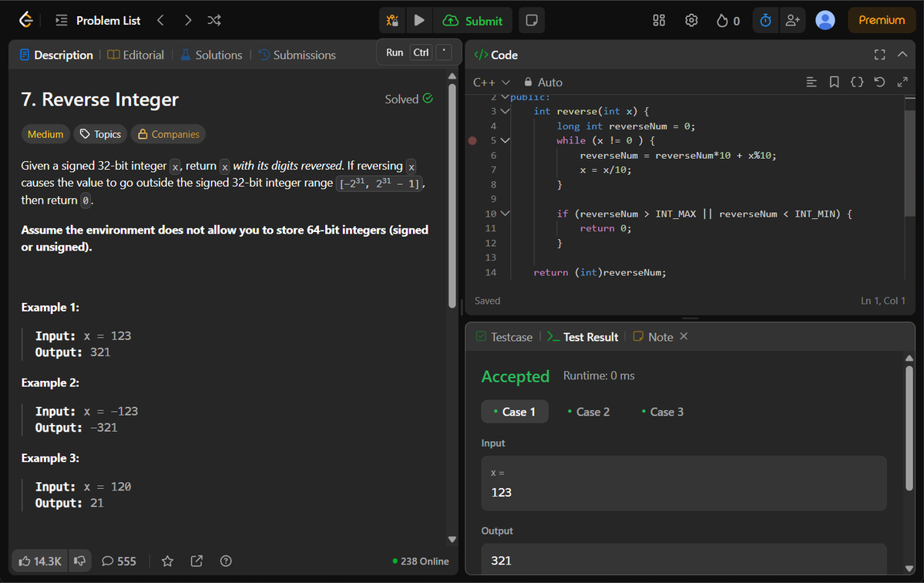Click the Medium difficulty tag
Image resolution: width=924 pixels, height=583 pixels.
pos(45,134)
